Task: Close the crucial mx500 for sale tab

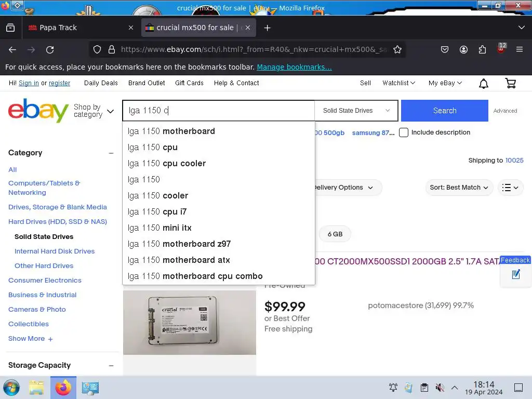Action: tap(248, 28)
